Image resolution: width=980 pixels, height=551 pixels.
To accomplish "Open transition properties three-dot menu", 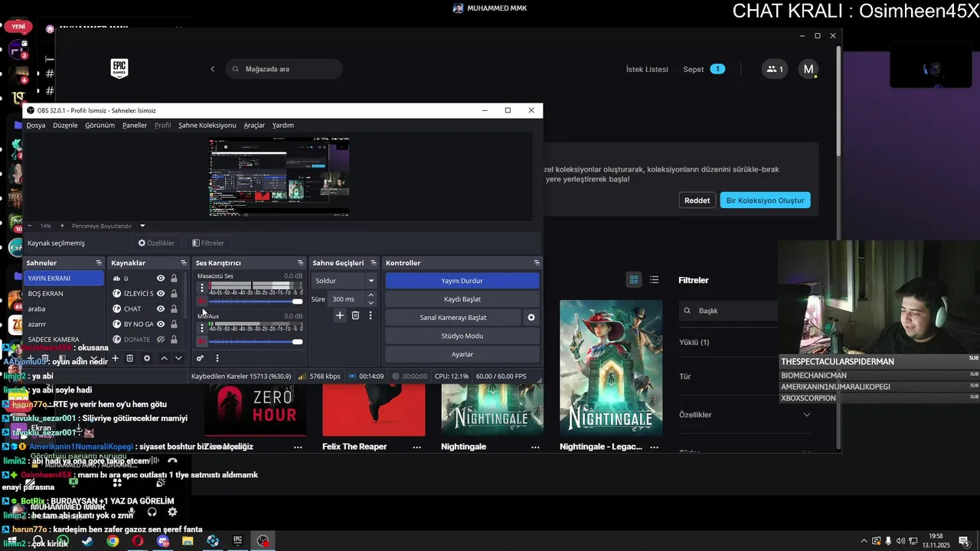I will [371, 315].
